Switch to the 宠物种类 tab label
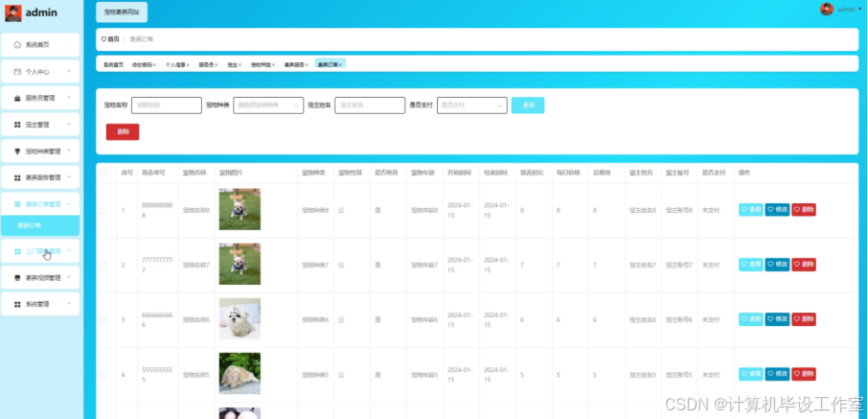Screen dimensions: 868x419 pyautogui.click(x=261, y=65)
